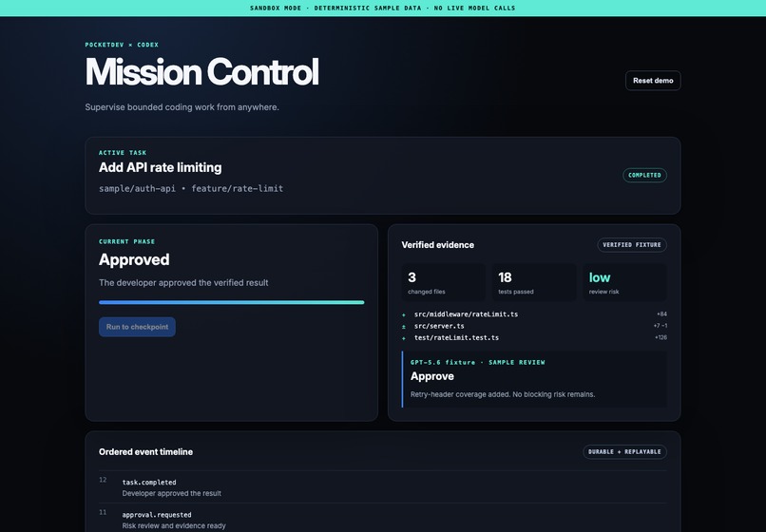Click the POCKETDEV × CODEX label

click(x=122, y=45)
